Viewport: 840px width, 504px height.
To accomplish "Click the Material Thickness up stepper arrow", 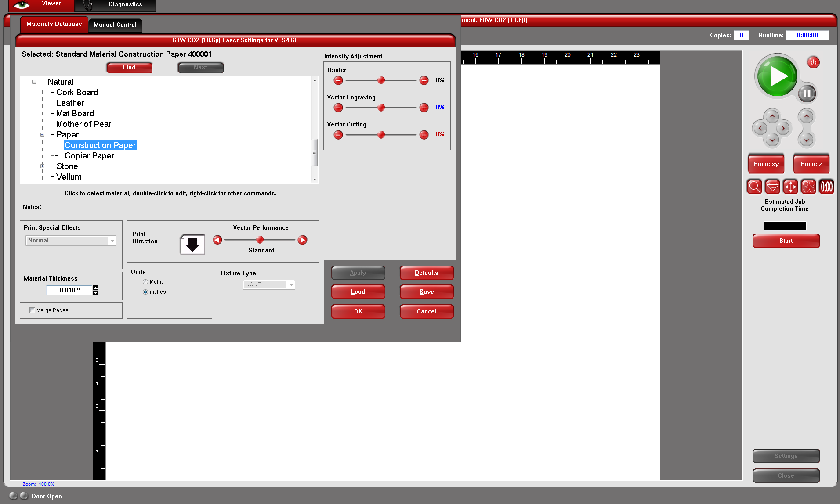I will [96, 288].
